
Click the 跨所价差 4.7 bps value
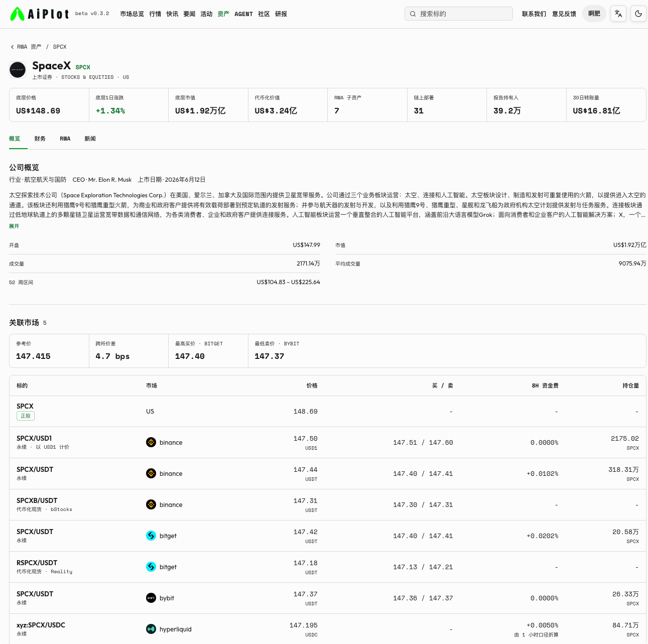[x=112, y=356]
